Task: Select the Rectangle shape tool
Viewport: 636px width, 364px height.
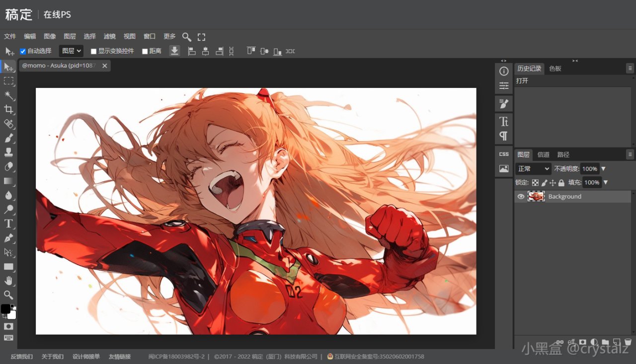Action: [x=8, y=267]
